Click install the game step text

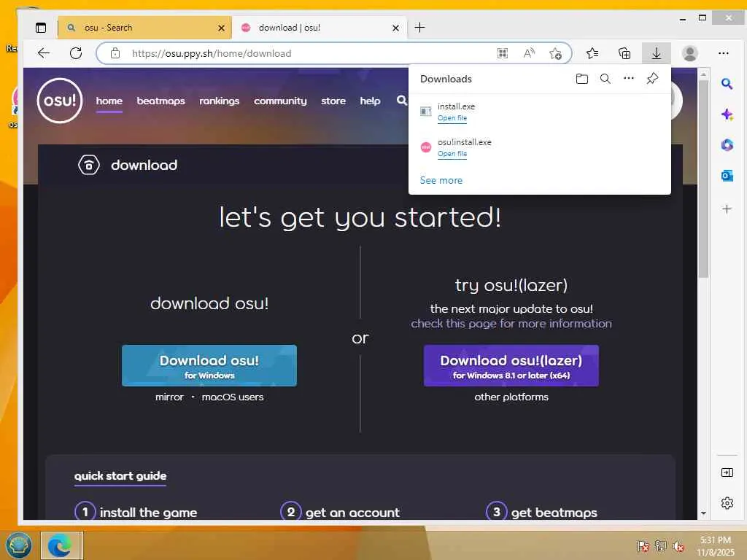[x=148, y=513]
